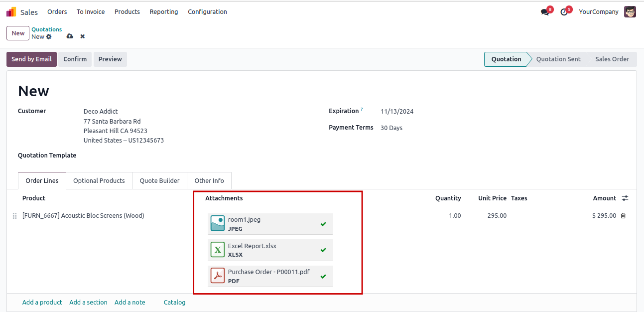The height and width of the screenshot is (312, 644).
Task: Click the Purchase Order PDF file icon
Action: 218,276
